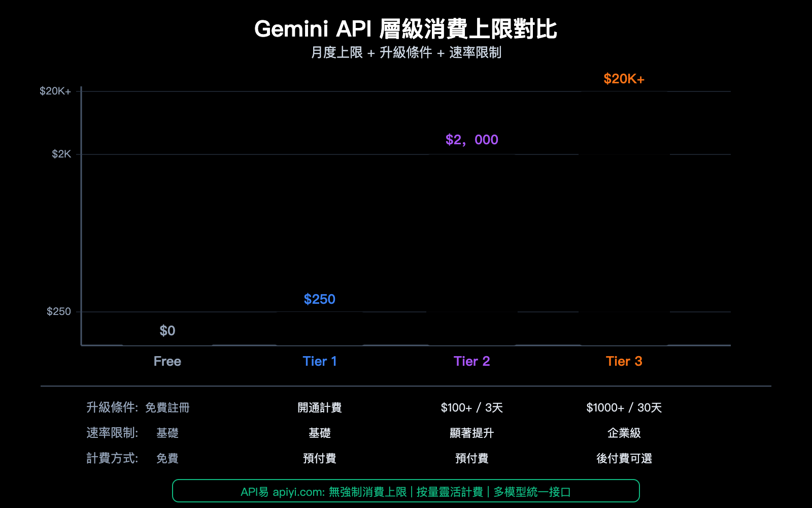
Task: Click the 計費方式 row header
Action: point(112,458)
